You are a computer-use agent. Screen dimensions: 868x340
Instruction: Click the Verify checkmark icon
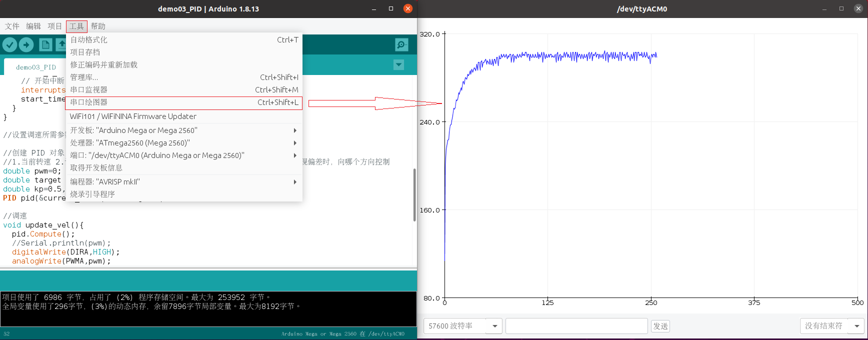(9, 45)
